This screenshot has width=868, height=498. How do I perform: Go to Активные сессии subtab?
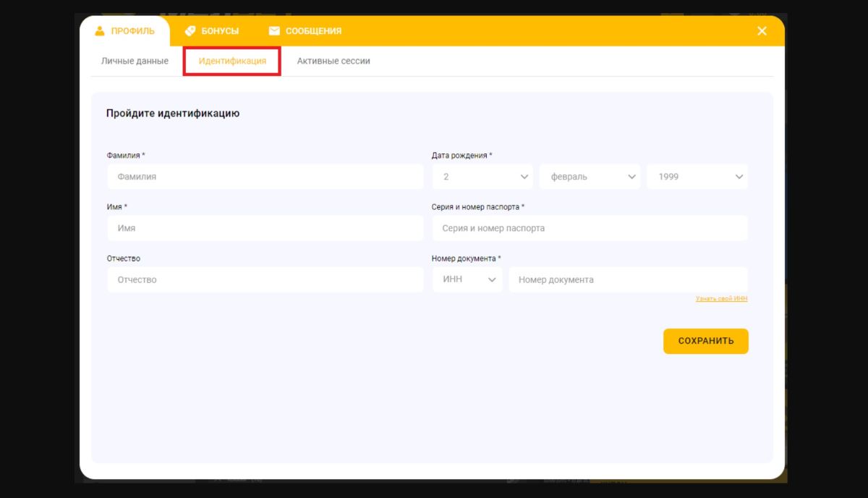[333, 61]
